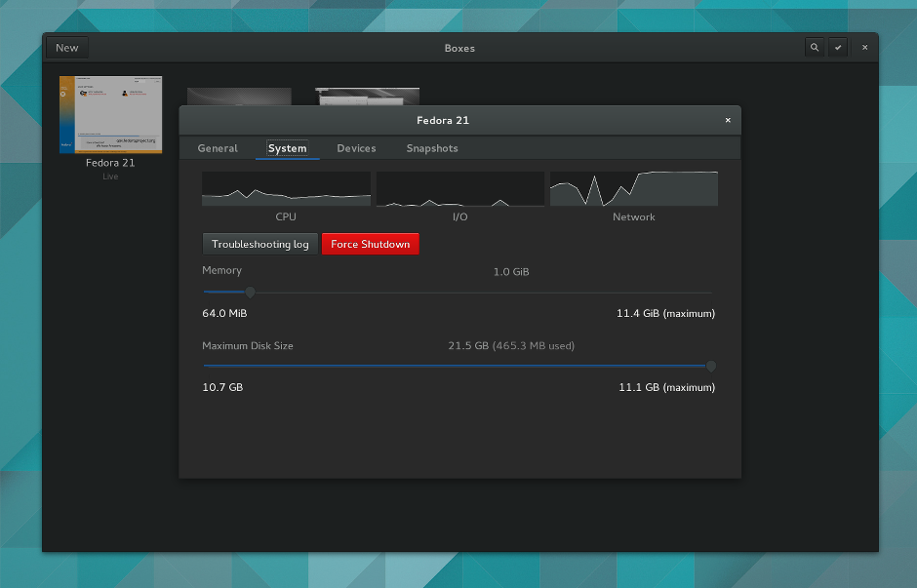Image resolution: width=917 pixels, height=588 pixels.
Task: Click the dimmed second box thumbnail
Action: click(239, 97)
